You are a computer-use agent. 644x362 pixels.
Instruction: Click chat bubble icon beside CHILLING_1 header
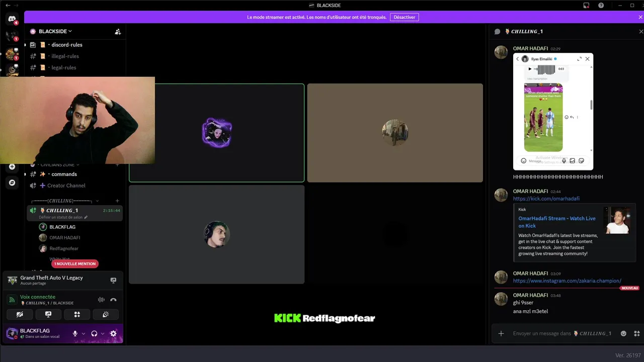pos(498,31)
